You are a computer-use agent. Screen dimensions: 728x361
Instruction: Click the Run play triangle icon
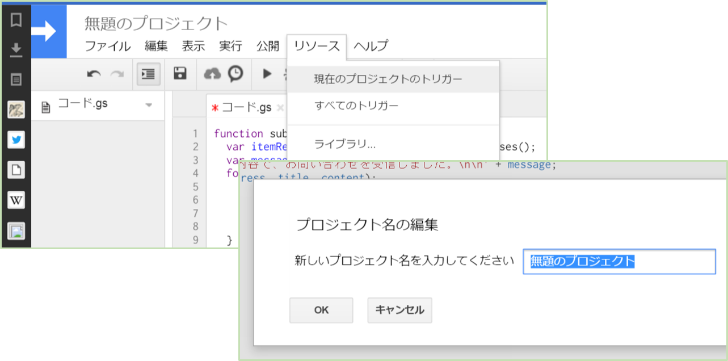(266, 73)
